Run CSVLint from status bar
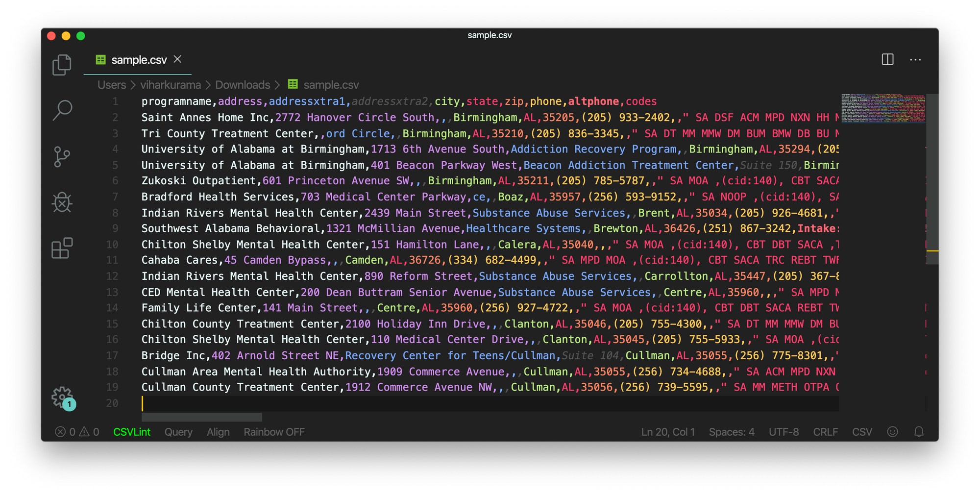 [x=132, y=432]
